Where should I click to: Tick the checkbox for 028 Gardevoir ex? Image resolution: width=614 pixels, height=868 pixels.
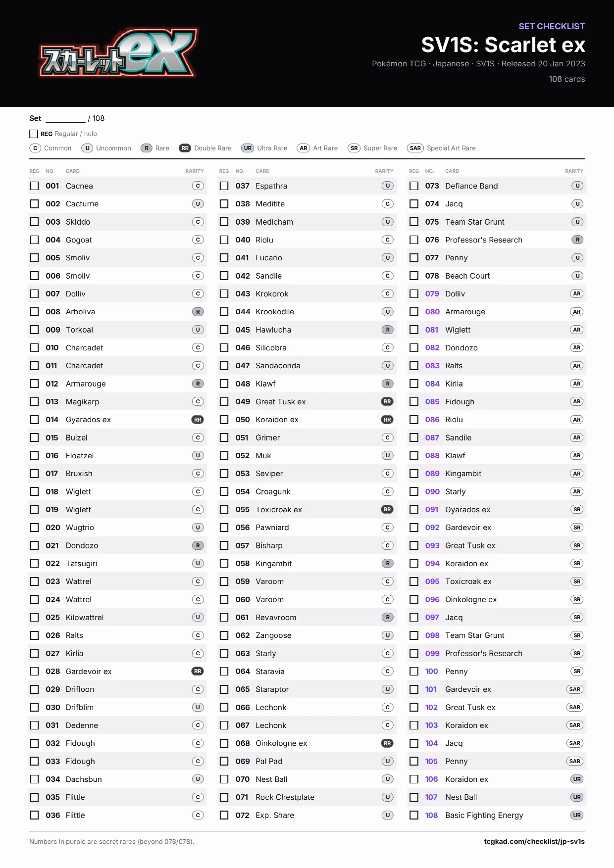coord(35,672)
